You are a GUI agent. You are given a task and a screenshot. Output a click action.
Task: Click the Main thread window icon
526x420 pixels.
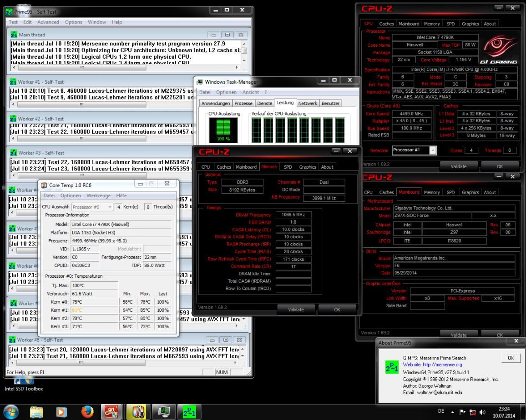click(x=14, y=35)
